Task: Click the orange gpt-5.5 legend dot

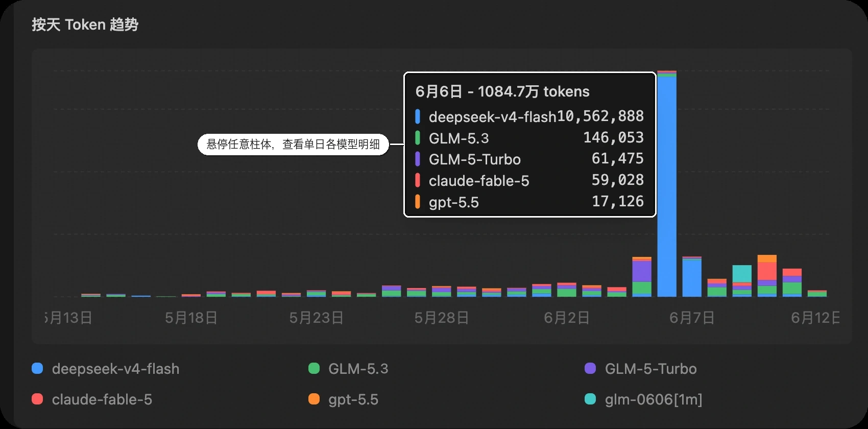Action: click(314, 399)
